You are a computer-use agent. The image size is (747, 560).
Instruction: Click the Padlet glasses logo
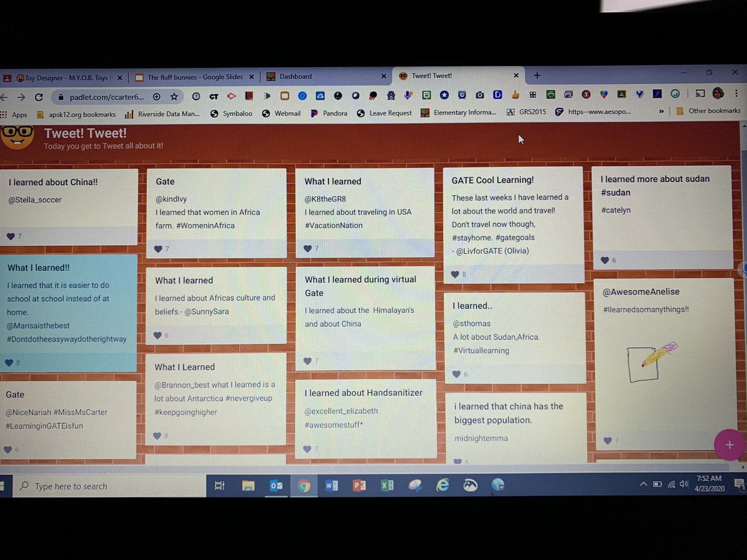(x=17, y=135)
